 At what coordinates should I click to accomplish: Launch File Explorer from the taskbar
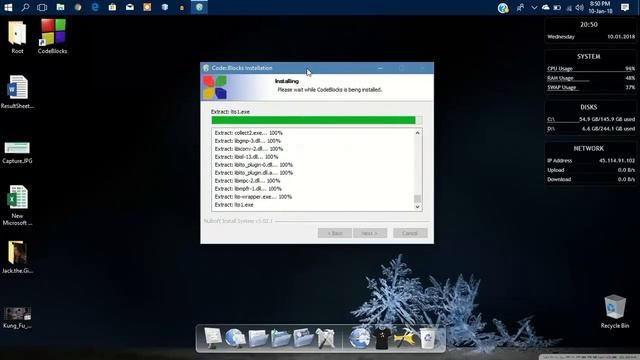[60, 7]
